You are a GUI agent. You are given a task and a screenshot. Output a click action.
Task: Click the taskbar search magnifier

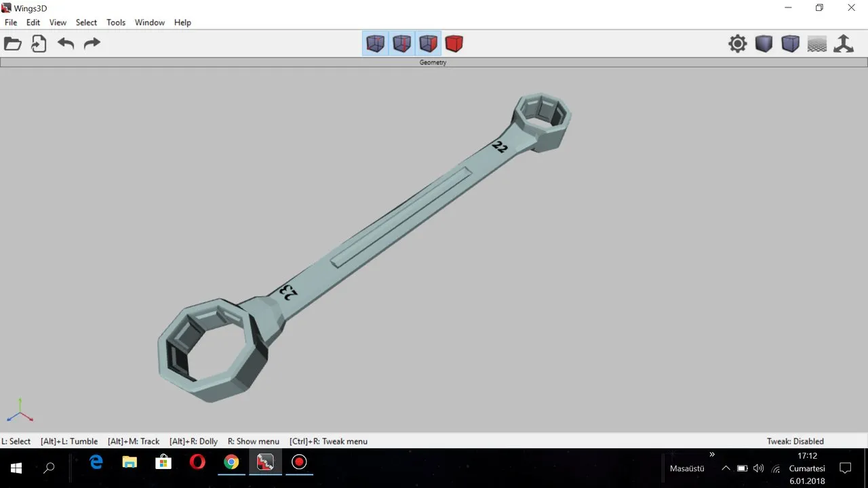(49, 468)
